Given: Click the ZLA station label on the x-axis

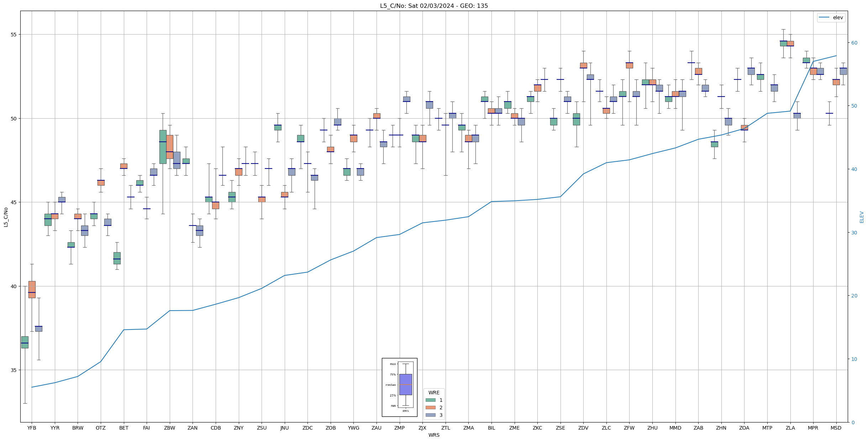Looking at the screenshot, I should [x=790, y=428].
